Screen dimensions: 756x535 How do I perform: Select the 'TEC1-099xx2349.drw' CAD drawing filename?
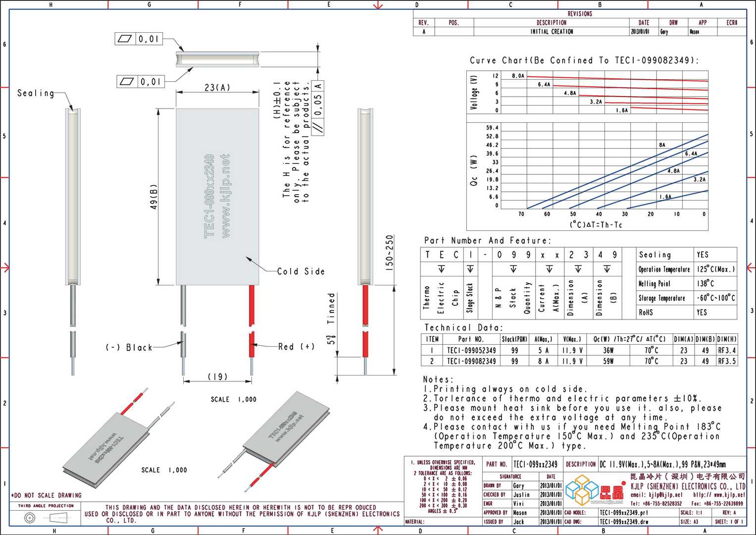pyautogui.click(x=624, y=522)
